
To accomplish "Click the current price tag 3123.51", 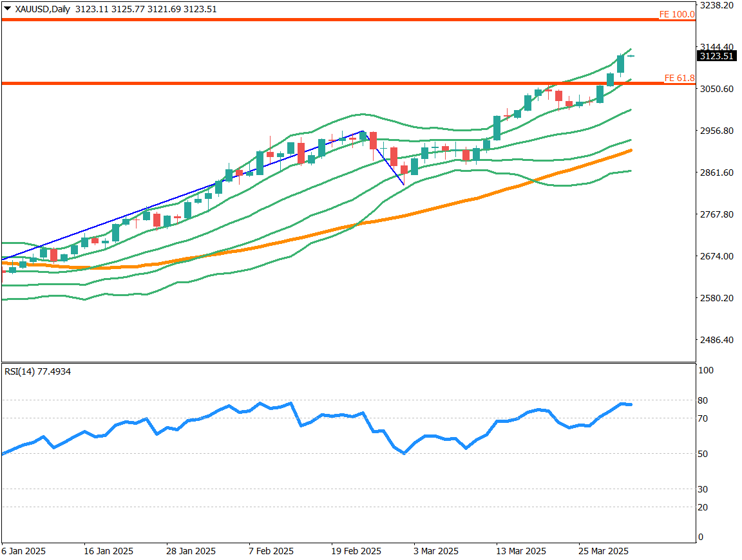I will tap(716, 56).
